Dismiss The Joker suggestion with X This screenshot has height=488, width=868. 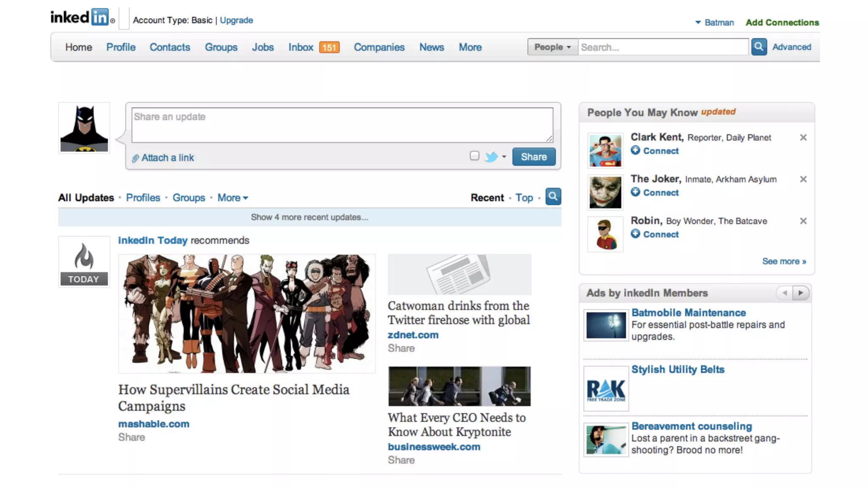click(x=803, y=179)
